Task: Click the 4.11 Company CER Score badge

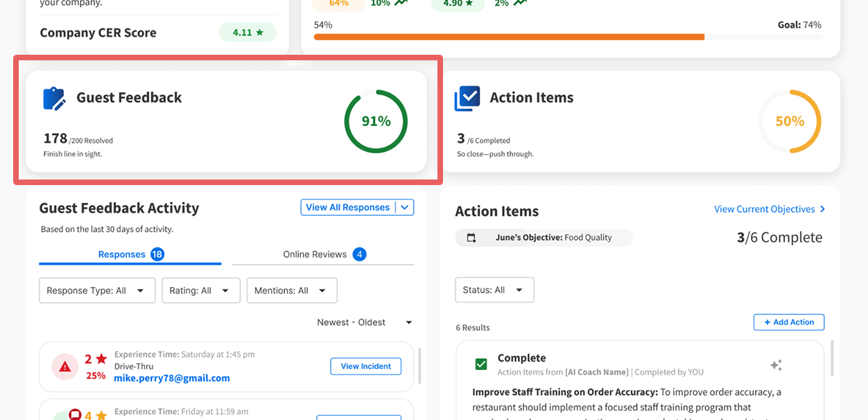Action: (248, 33)
